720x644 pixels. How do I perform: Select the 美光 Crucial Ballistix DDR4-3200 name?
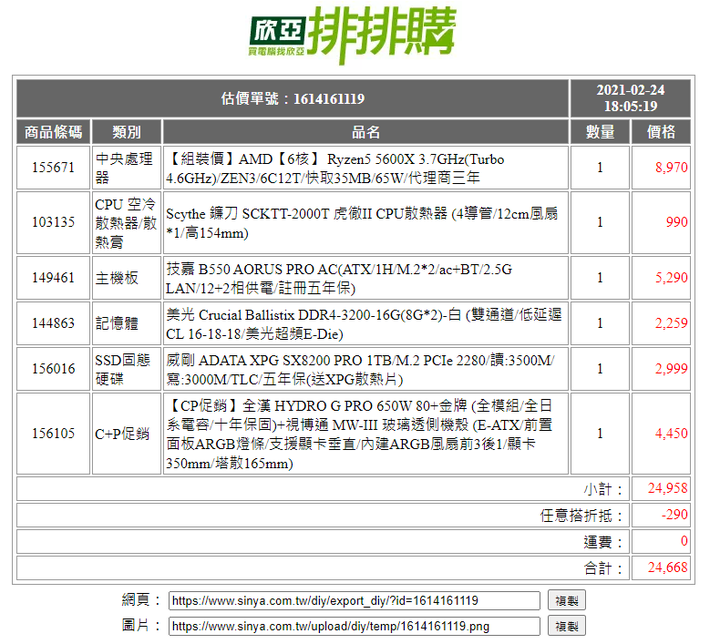click(x=366, y=323)
